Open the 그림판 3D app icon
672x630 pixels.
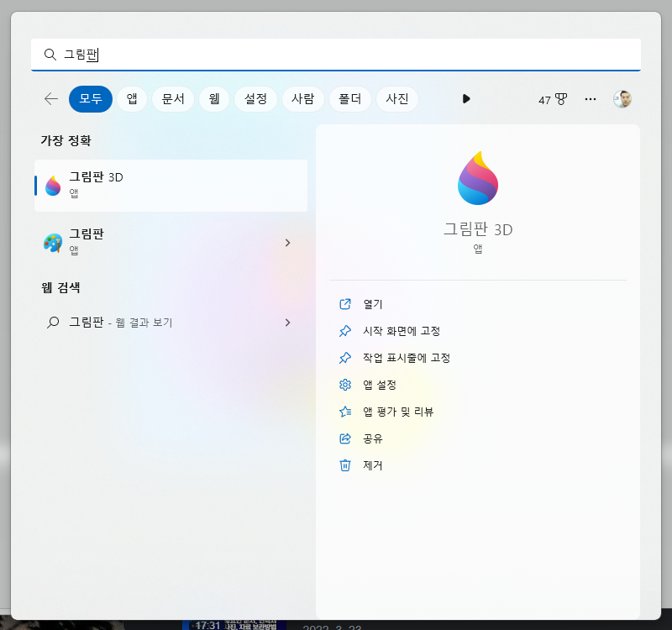[52, 185]
